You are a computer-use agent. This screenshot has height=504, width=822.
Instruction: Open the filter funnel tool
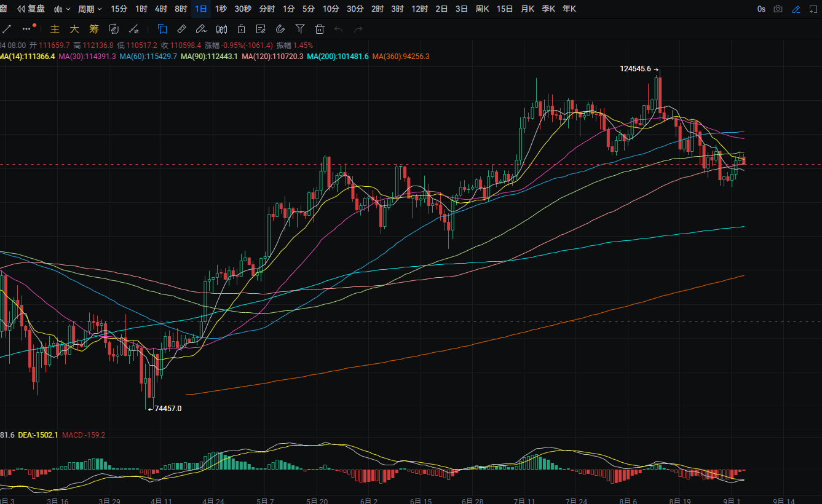[300, 29]
